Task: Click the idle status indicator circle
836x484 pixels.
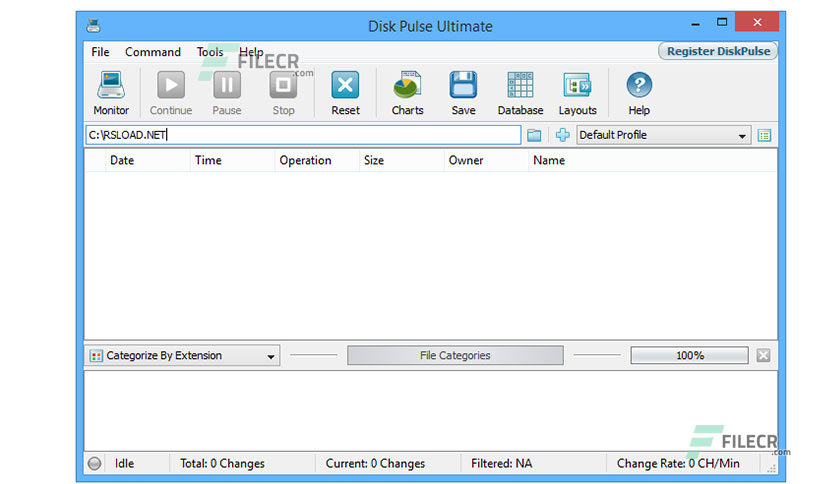Action: pos(94,464)
